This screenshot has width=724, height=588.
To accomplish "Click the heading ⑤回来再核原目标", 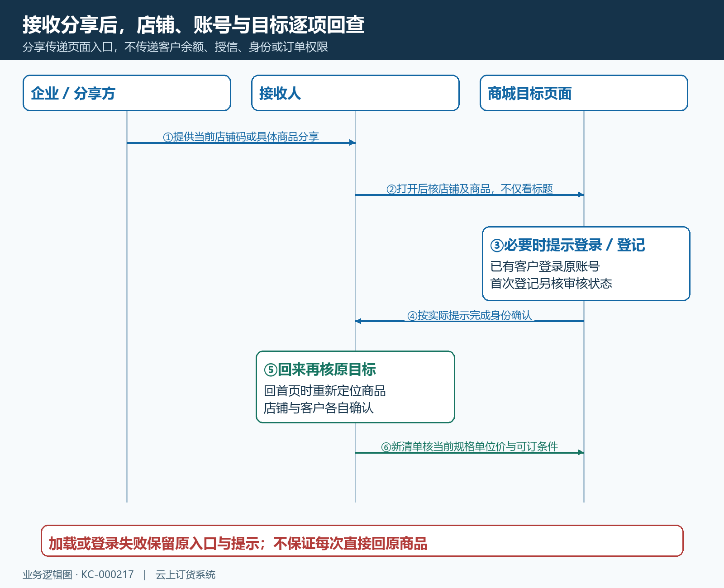I will [320, 370].
